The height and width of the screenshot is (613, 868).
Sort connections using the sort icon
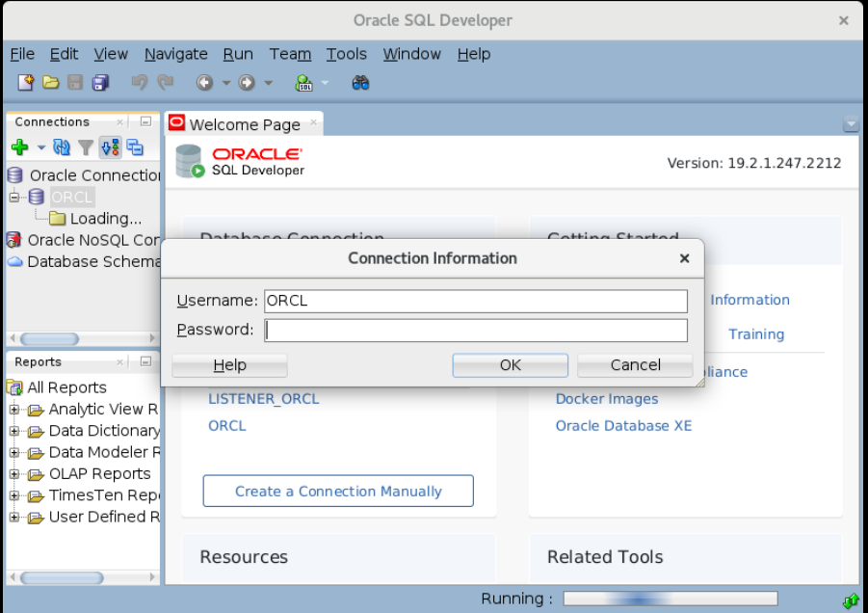coord(111,147)
